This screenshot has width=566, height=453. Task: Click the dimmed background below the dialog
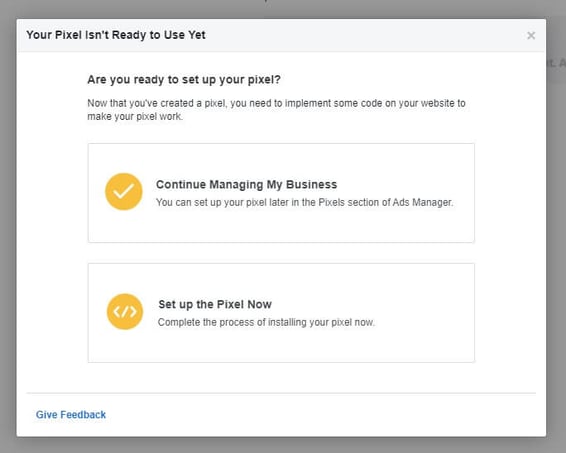(x=283, y=445)
